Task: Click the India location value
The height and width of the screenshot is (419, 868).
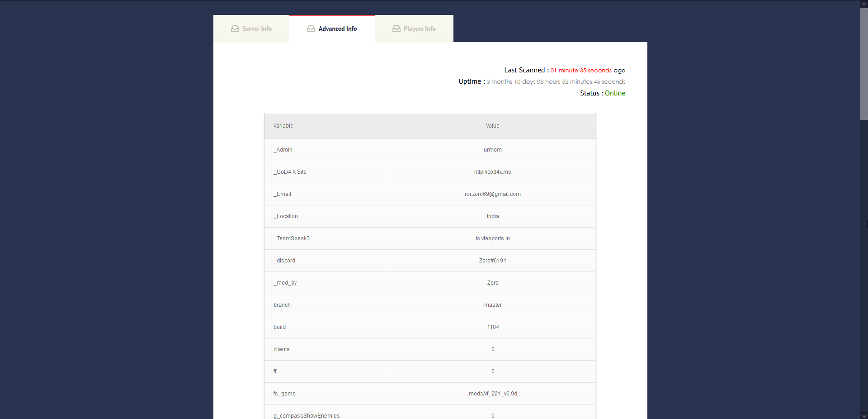Action: click(493, 216)
